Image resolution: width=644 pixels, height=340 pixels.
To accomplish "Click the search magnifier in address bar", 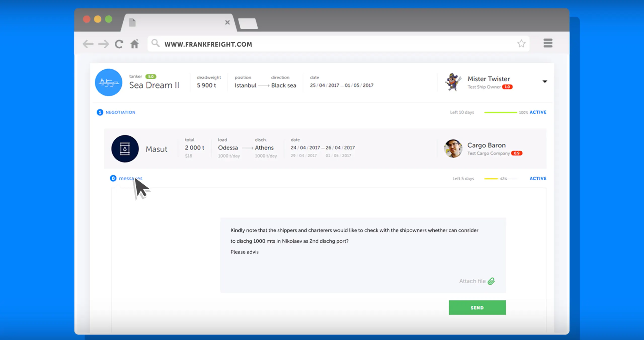I will pyautogui.click(x=155, y=43).
